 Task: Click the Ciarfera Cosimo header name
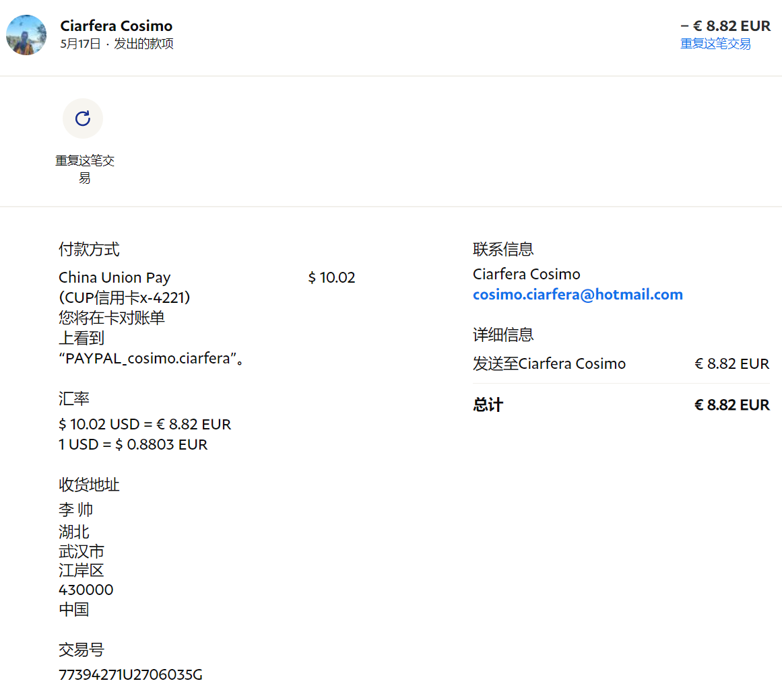coord(116,26)
